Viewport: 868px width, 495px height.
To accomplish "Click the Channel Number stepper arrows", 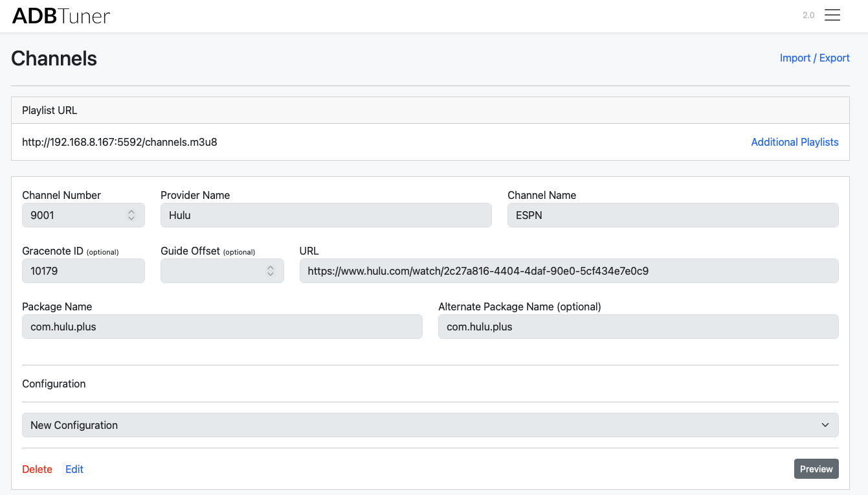I will coord(131,215).
